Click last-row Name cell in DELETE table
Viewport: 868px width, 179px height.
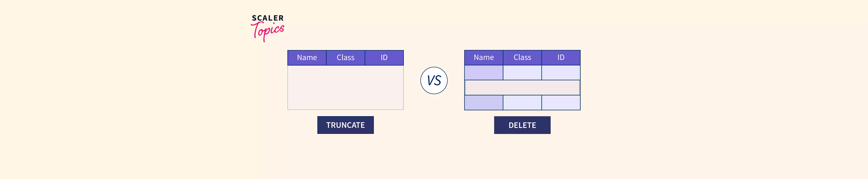coord(484,103)
